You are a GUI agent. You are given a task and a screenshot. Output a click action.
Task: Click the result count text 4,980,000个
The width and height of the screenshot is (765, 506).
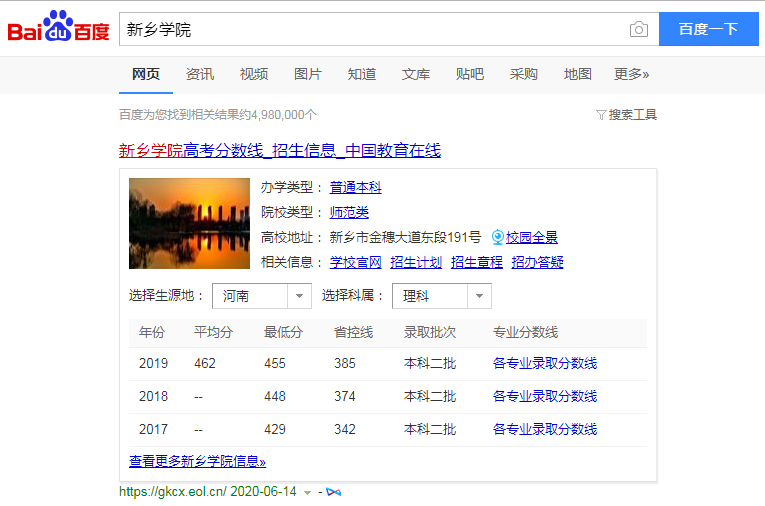point(283,115)
